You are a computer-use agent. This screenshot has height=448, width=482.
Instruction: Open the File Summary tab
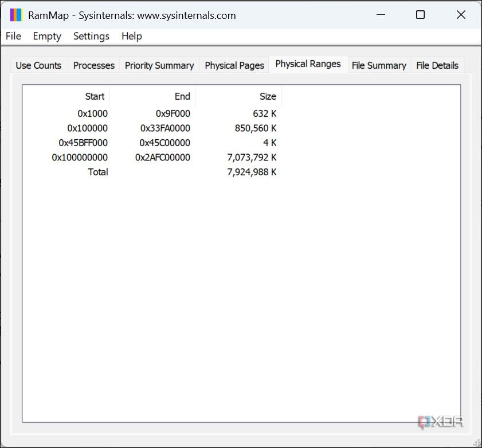378,65
